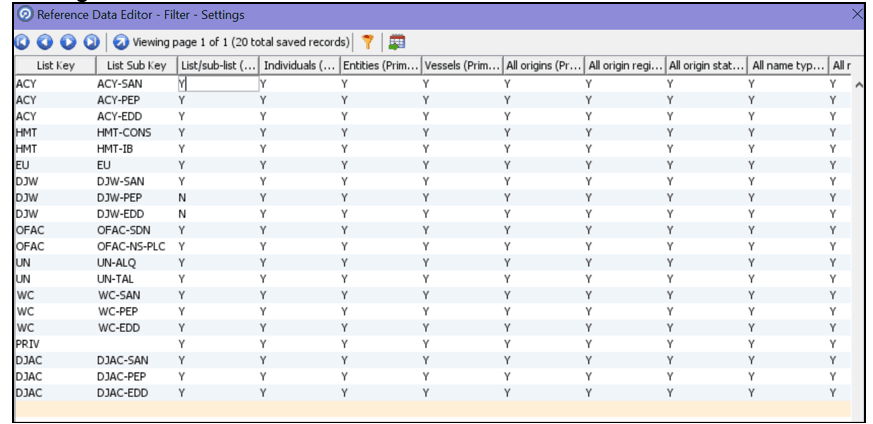Click the All origin stat... column header
Screen dimensions: 873x424
(x=707, y=66)
